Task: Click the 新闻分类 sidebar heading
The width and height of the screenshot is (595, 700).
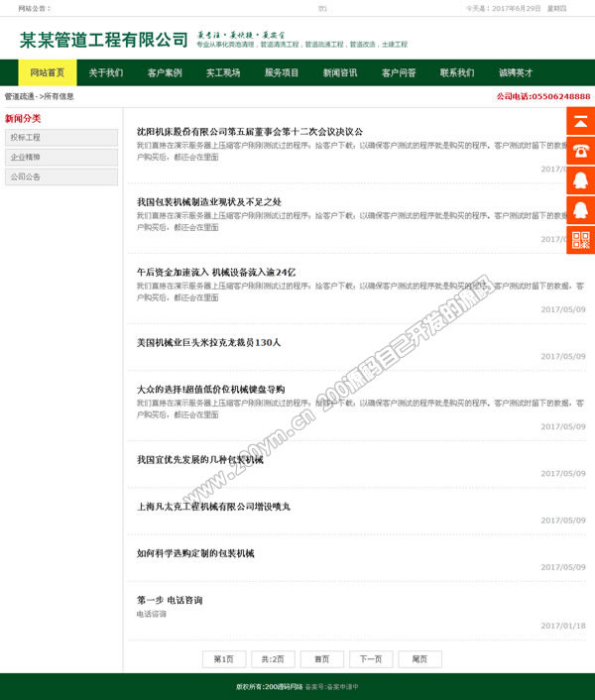Action: (23, 118)
